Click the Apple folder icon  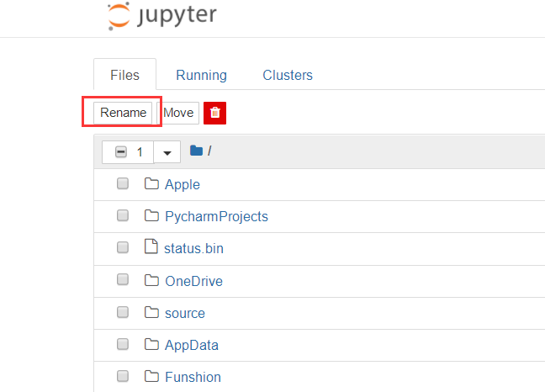point(151,183)
